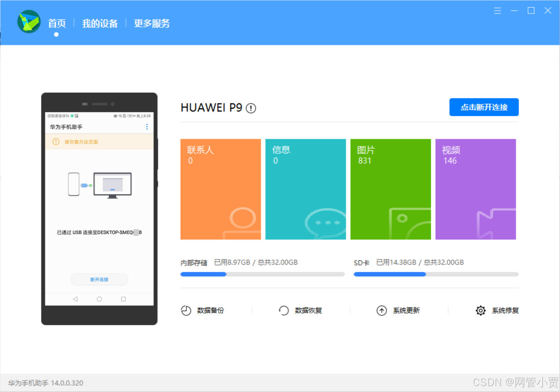
Task: Open the 图片 pictures tile
Action: click(x=391, y=189)
